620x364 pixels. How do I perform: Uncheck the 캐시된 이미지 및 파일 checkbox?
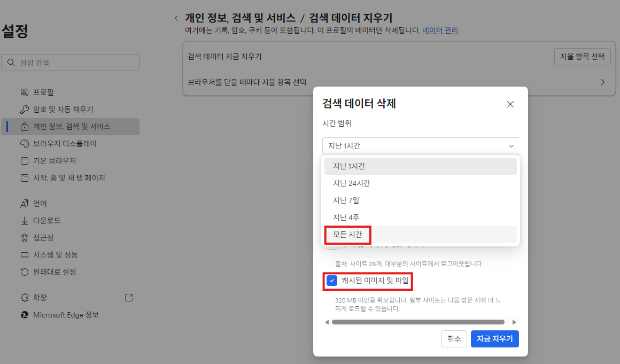click(332, 281)
